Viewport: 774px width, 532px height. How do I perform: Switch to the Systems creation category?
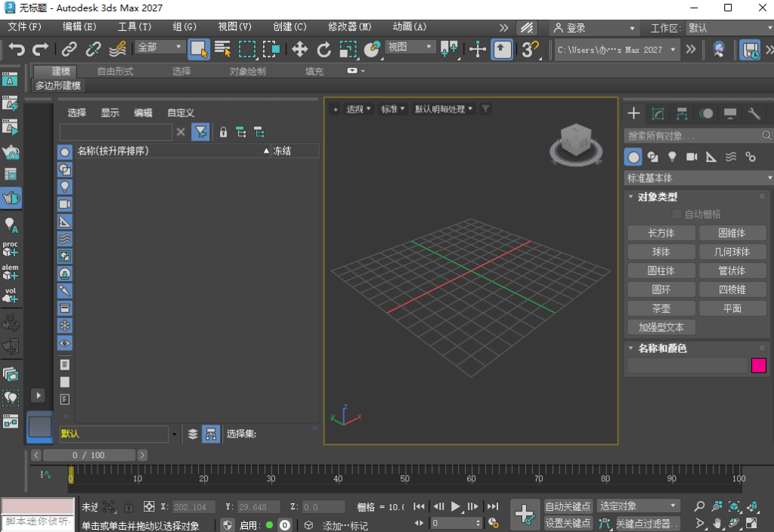pyautogui.click(x=751, y=157)
